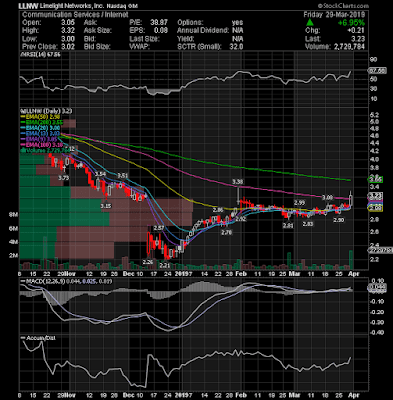Viewport: 393px width, 400px height.
Task: Click the 2M volume axis label
Action: tap(13, 255)
